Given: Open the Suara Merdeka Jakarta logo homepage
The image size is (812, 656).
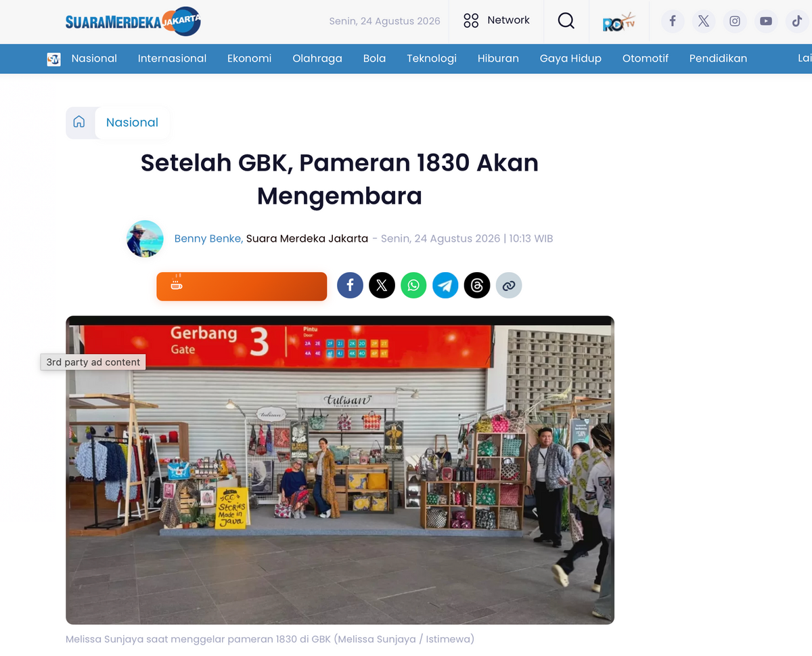Looking at the screenshot, I should pyautogui.click(x=133, y=22).
